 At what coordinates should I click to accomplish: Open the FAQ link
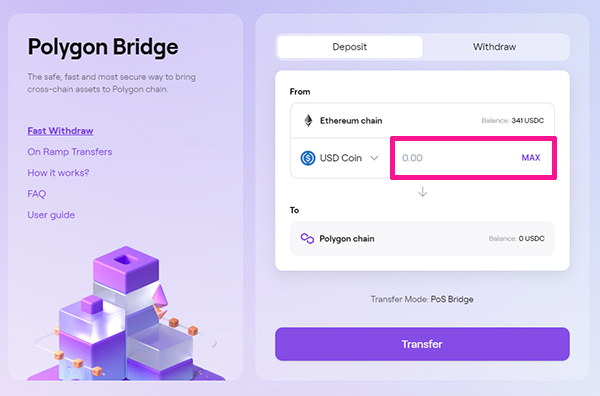(36, 194)
